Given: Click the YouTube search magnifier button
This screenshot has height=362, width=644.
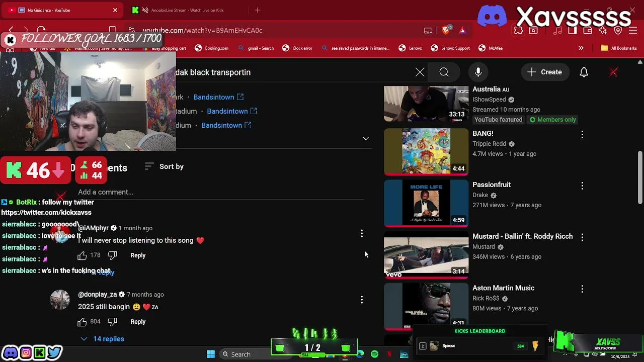Looking at the screenshot, I should click(444, 72).
